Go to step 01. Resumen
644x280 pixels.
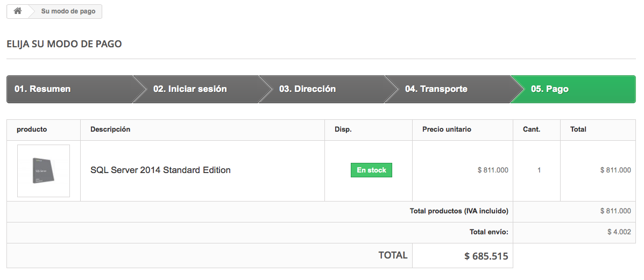(43, 89)
